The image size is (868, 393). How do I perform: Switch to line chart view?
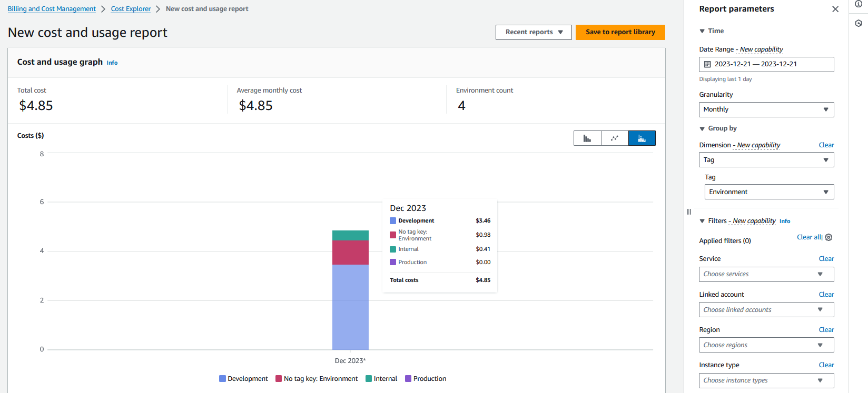coord(615,138)
